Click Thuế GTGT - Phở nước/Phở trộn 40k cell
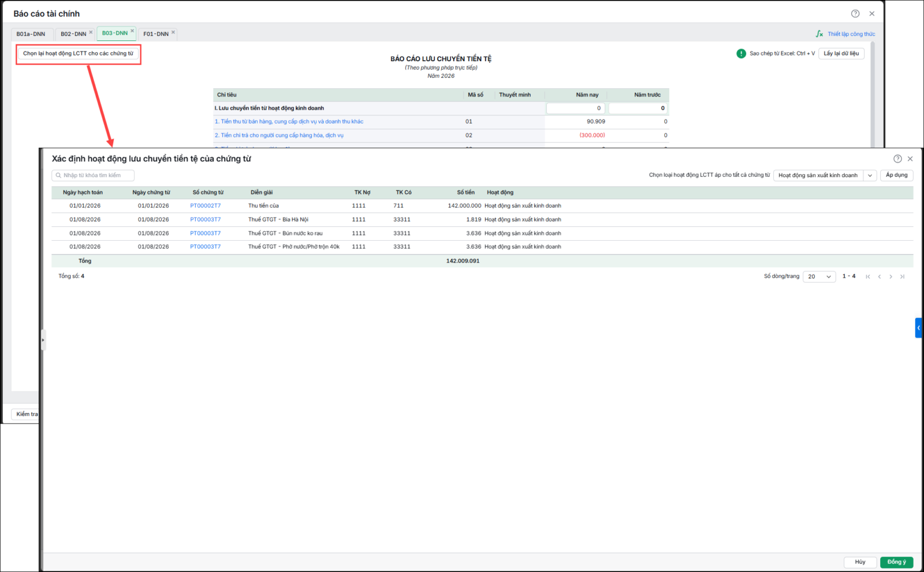 (x=294, y=247)
